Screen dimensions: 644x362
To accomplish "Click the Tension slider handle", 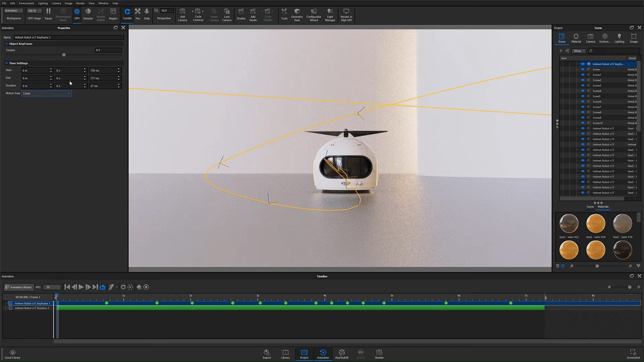I will point(64,55).
